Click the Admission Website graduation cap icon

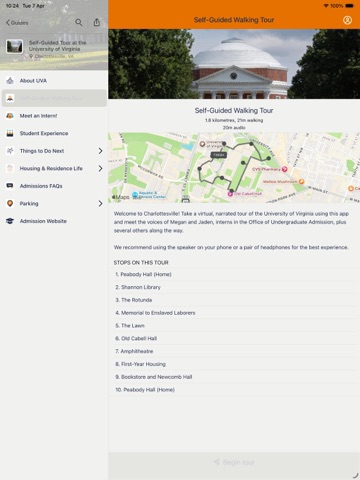[10, 221]
